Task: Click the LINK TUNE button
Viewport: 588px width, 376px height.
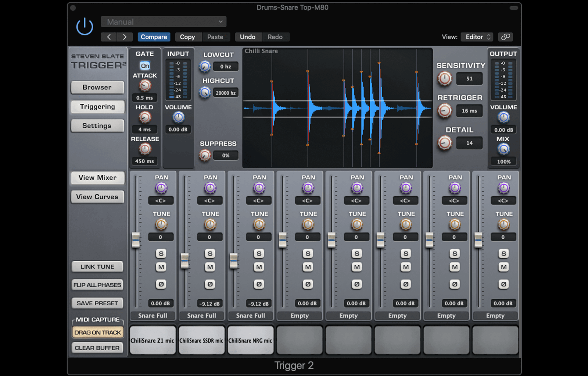Action: pos(97,267)
